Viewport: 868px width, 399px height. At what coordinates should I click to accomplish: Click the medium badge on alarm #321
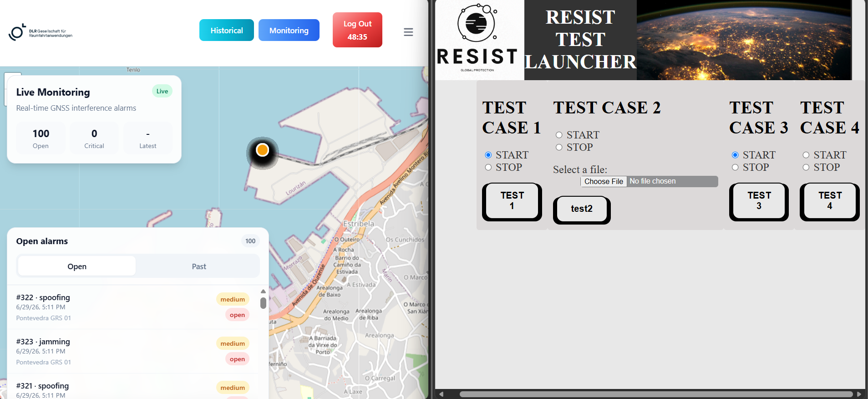click(x=233, y=388)
